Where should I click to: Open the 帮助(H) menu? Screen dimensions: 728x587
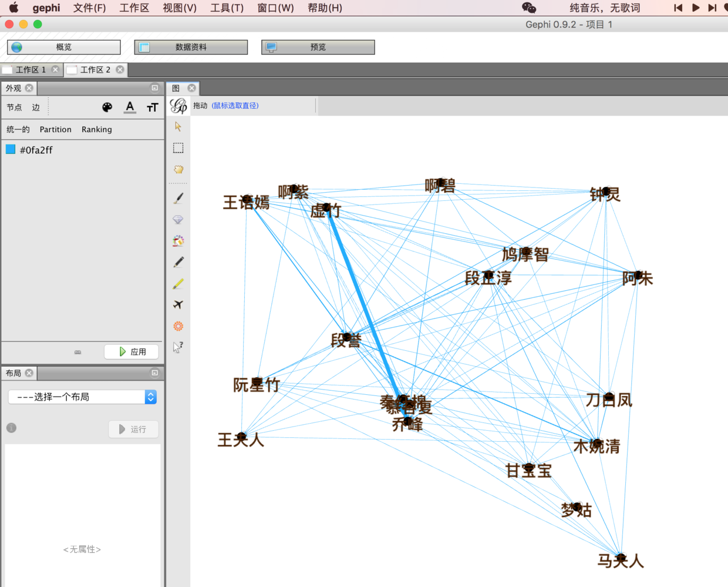325,8
